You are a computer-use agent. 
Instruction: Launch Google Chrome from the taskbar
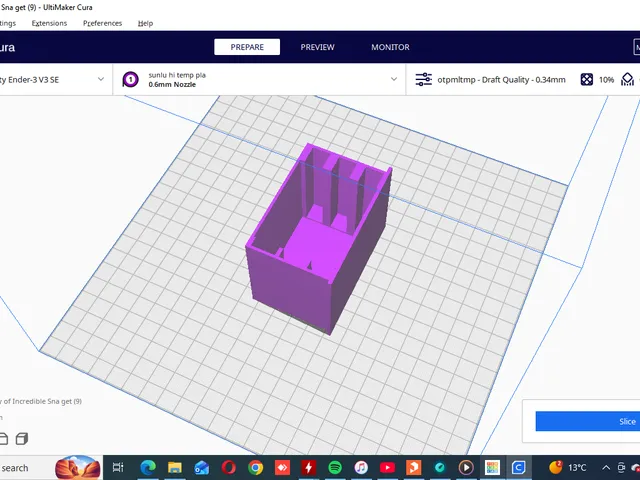pos(256,467)
